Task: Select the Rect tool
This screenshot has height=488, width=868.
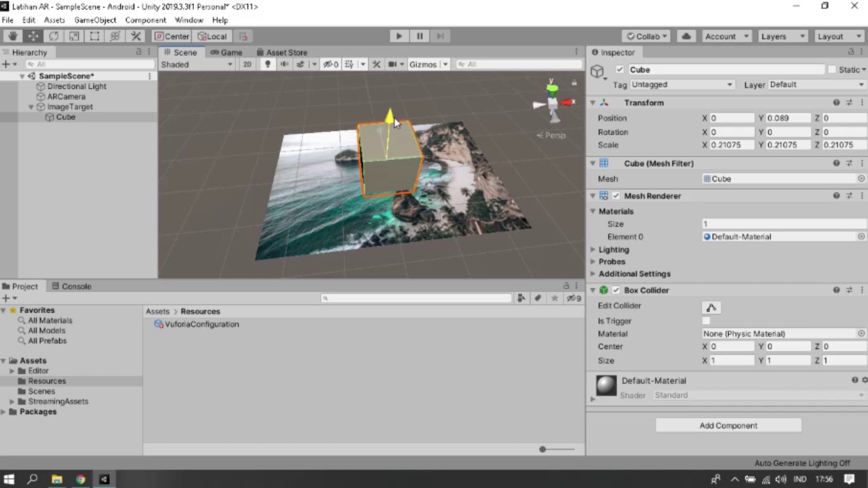Action: pos(95,37)
